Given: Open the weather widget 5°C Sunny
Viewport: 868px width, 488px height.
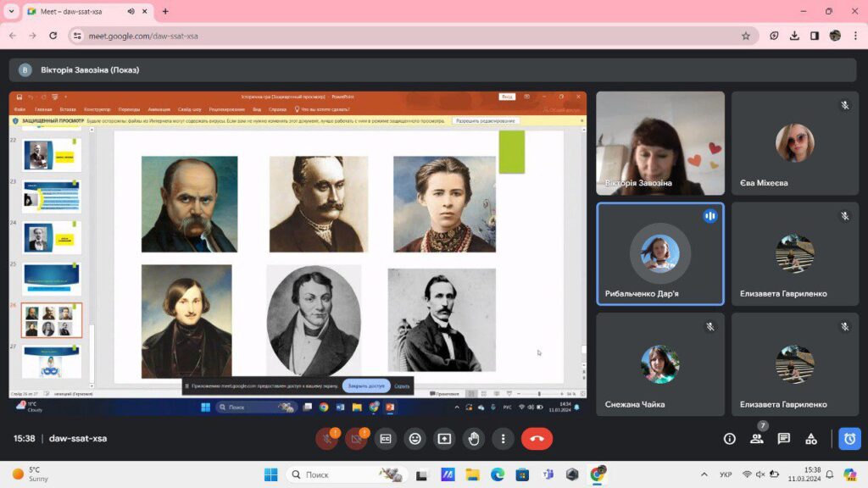Looking at the screenshot, I should (x=31, y=474).
